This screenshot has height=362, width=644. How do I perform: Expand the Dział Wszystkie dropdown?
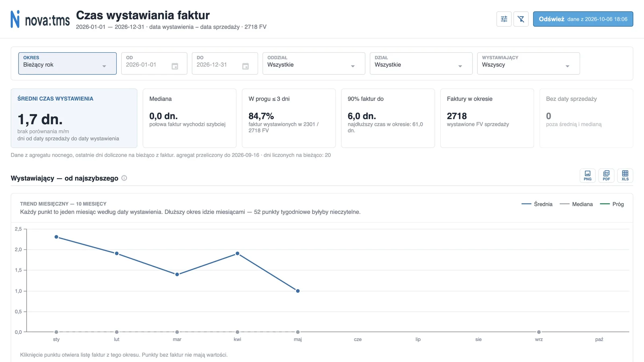(x=421, y=64)
